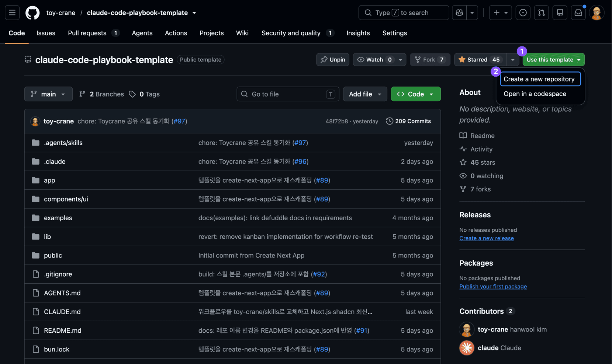Open the Wiki tab
The image size is (612, 364).
click(242, 33)
